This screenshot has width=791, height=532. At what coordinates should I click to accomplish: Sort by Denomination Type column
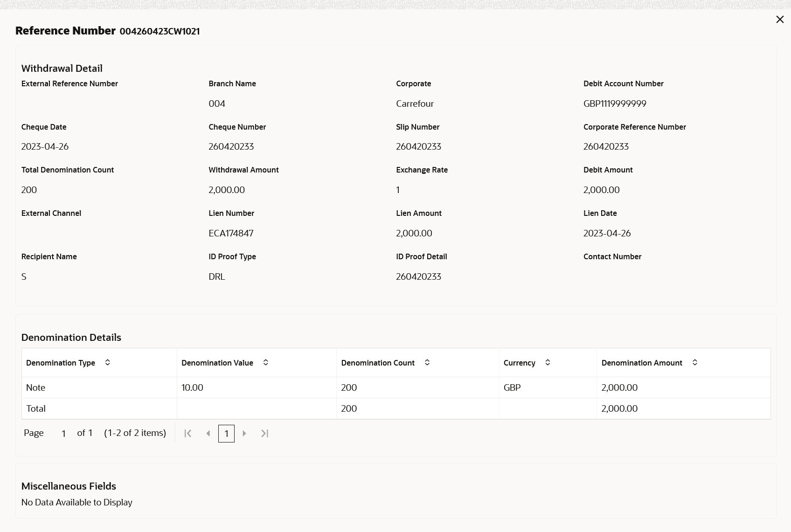click(x=107, y=362)
